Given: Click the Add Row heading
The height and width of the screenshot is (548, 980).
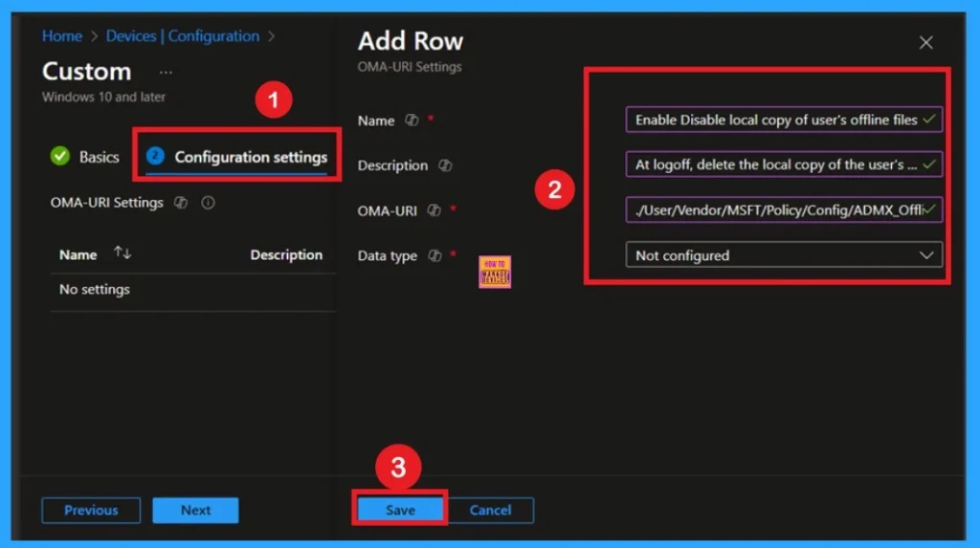Looking at the screenshot, I should (411, 41).
